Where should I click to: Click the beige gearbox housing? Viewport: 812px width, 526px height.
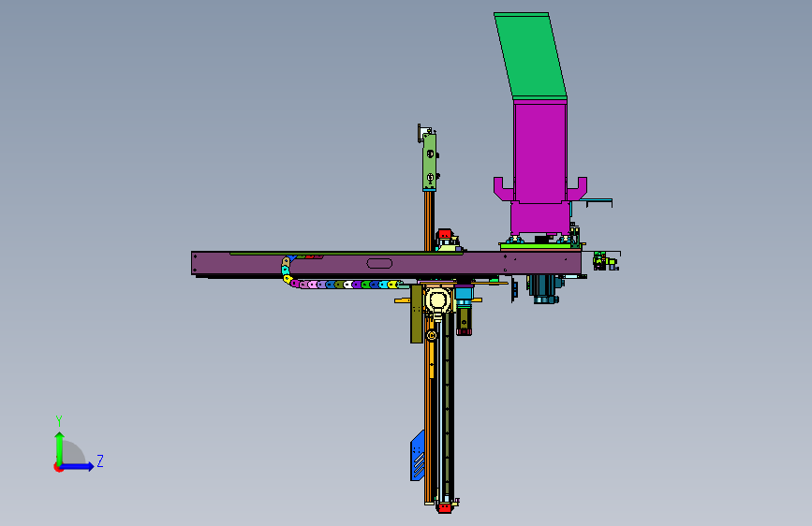point(438,300)
